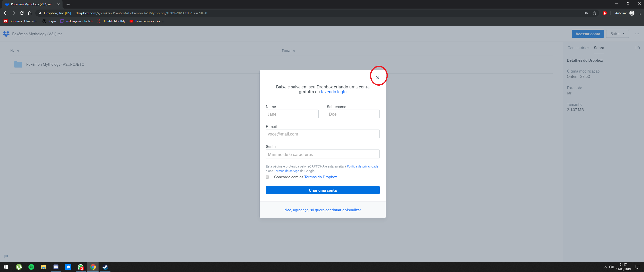Open Windows Start menu
Image resolution: width=644 pixels, height=272 pixels.
coord(6,267)
